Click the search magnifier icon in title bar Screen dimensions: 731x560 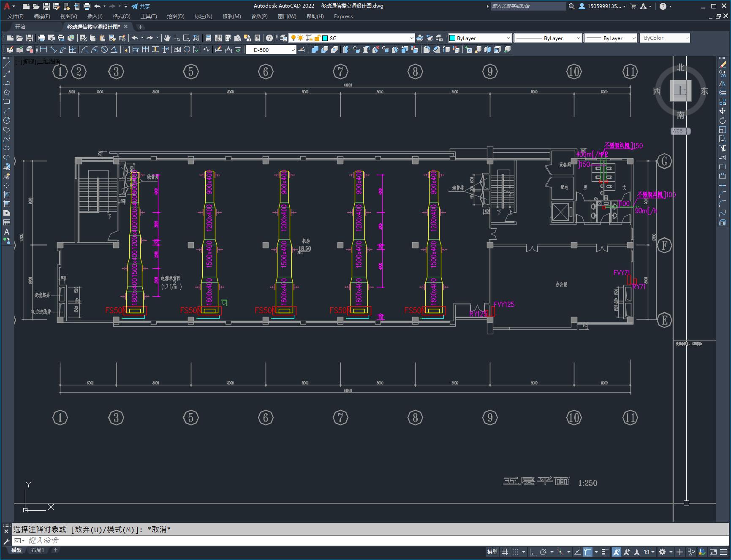[x=571, y=6]
